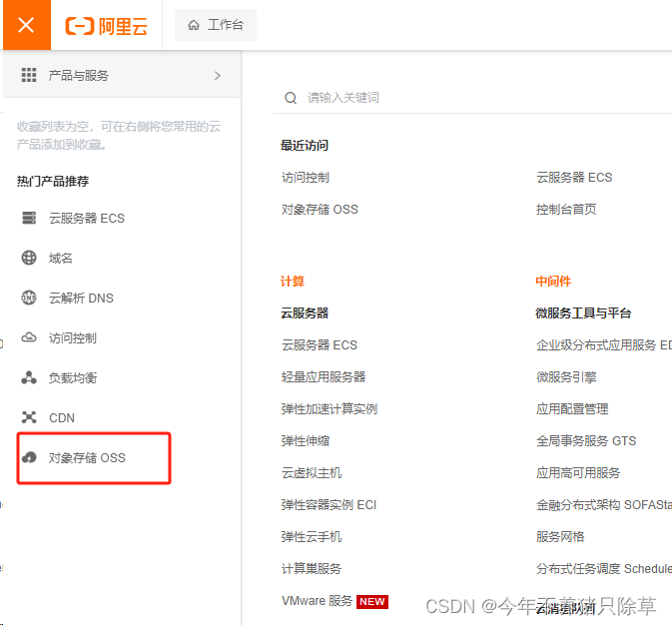This screenshot has width=672, height=625.
Task: Open 微服务引擎 link
Action: pyautogui.click(x=566, y=376)
